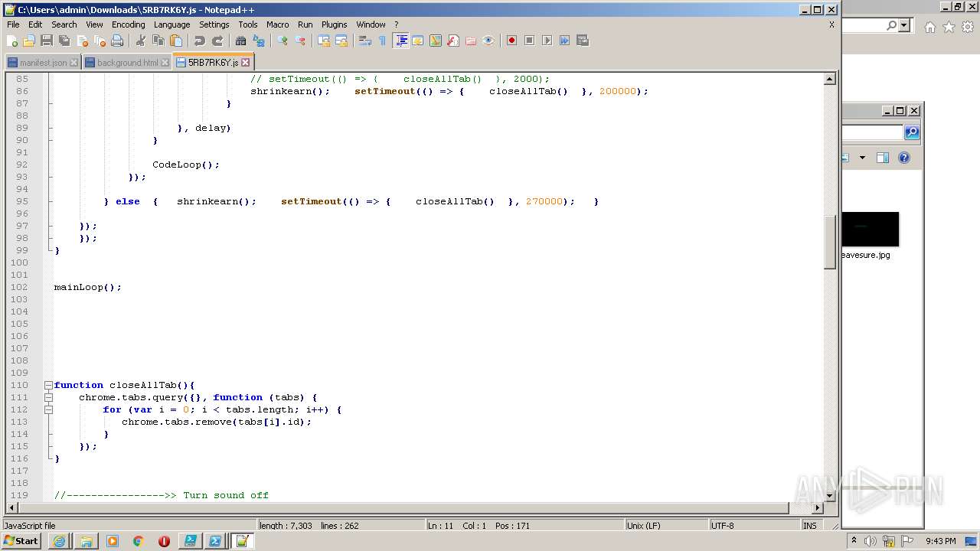Zoom in using toolbar icon
980x551 pixels.
pyautogui.click(x=283, y=41)
